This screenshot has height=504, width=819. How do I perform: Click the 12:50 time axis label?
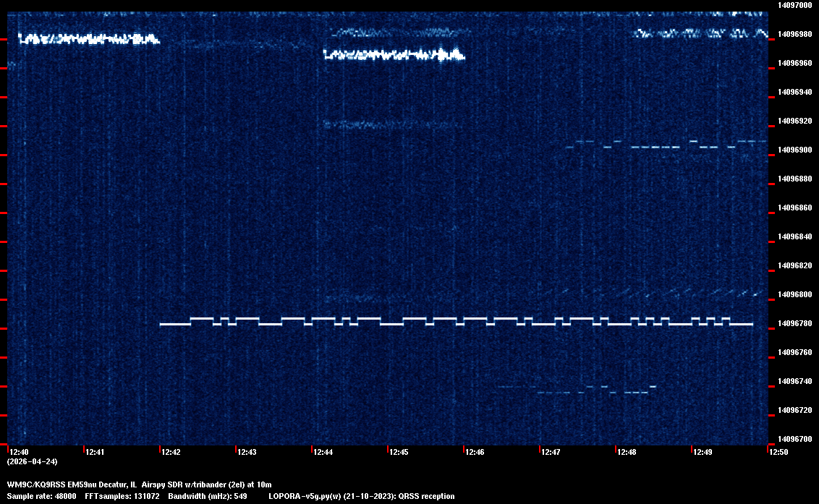pos(778,452)
